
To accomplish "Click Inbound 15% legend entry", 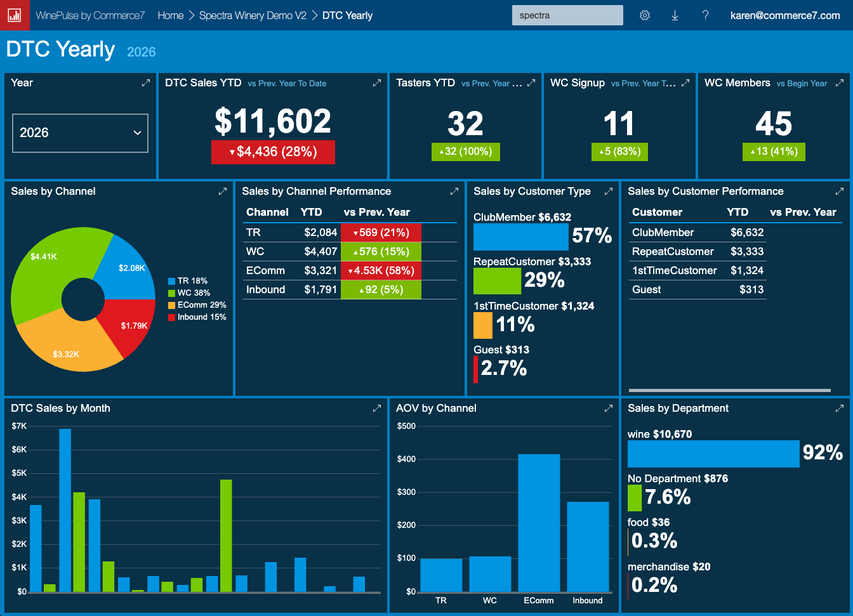I will pos(197,317).
